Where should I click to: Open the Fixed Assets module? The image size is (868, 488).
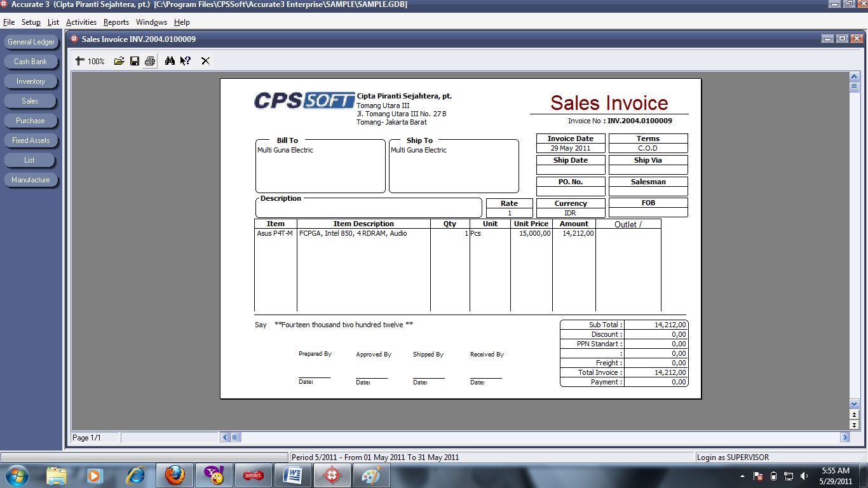click(31, 140)
